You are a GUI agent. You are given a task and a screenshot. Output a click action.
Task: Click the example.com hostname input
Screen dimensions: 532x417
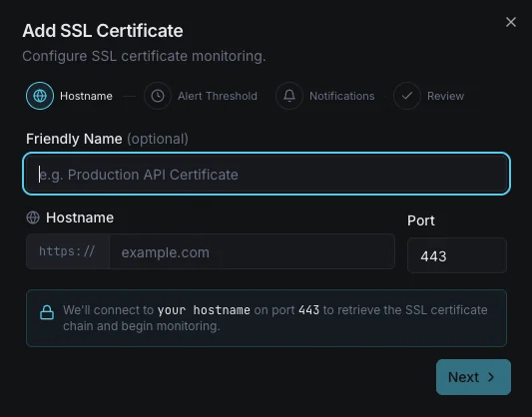(253, 251)
